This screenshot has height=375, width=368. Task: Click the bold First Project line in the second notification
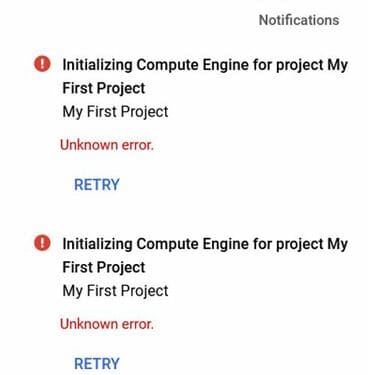click(x=104, y=268)
